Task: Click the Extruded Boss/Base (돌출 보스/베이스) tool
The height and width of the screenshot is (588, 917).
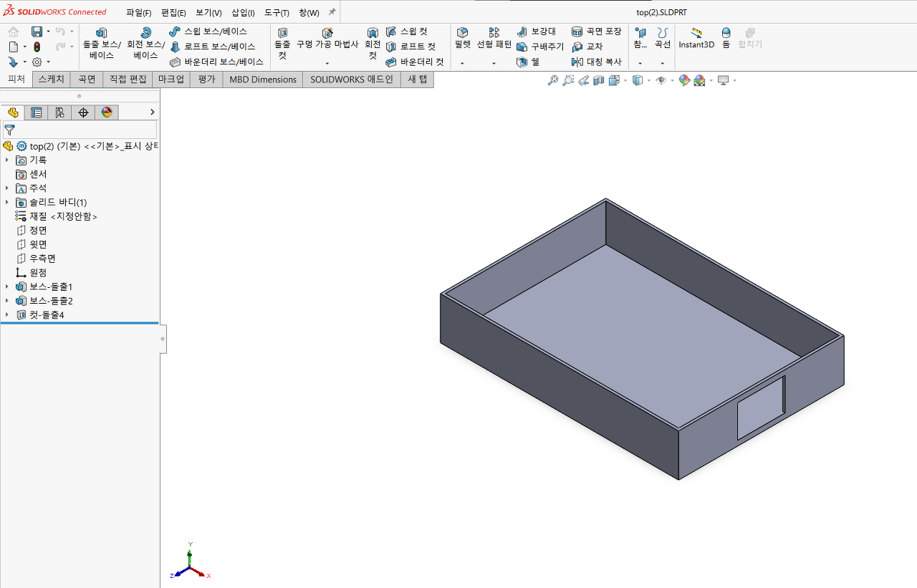Action: pyautogui.click(x=101, y=44)
